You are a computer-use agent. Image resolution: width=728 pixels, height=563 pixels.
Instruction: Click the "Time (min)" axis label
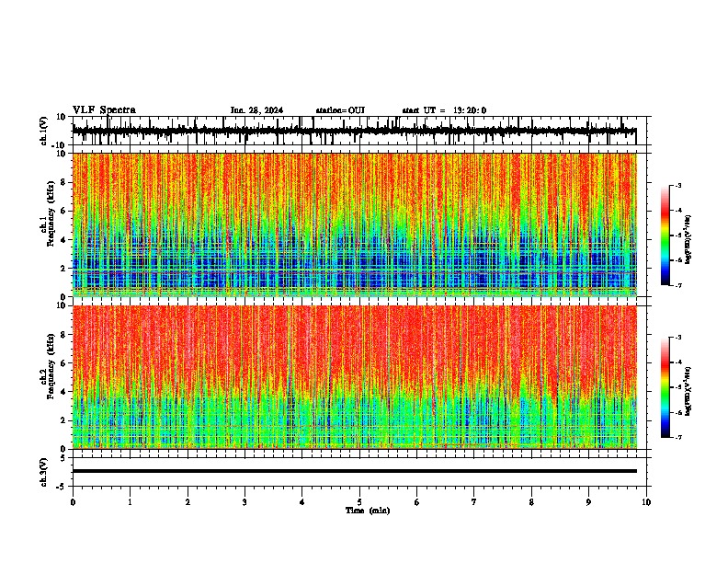point(368,511)
